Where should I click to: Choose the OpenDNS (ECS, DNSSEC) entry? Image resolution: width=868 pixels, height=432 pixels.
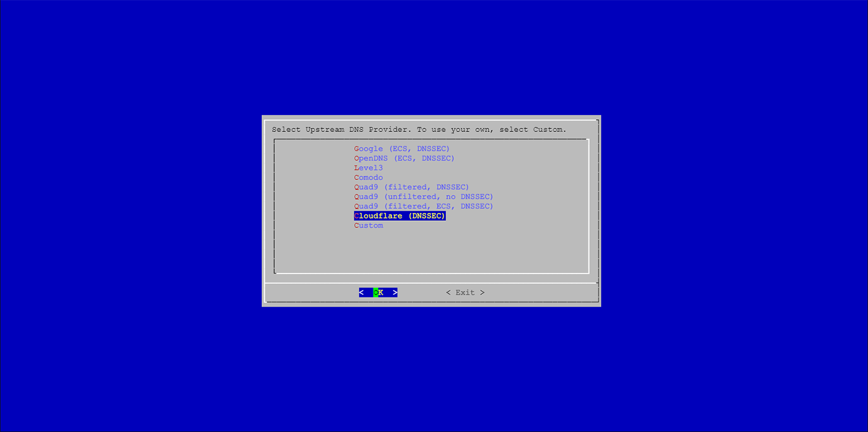pyautogui.click(x=404, y=158)
